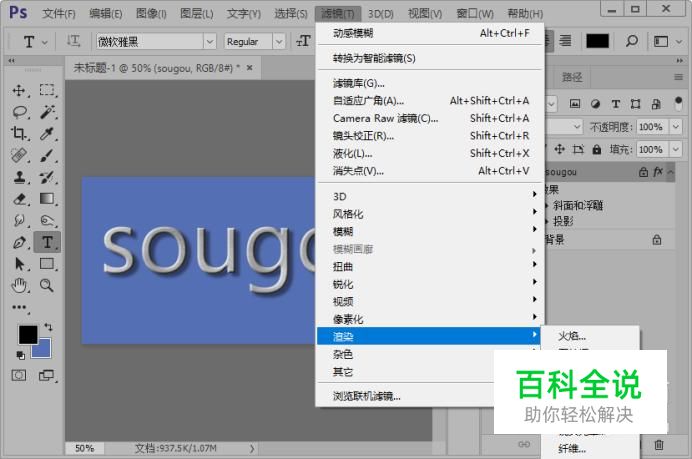The image size is (692, 459).
Task: Select the Move tool
Action: (19, 90)
